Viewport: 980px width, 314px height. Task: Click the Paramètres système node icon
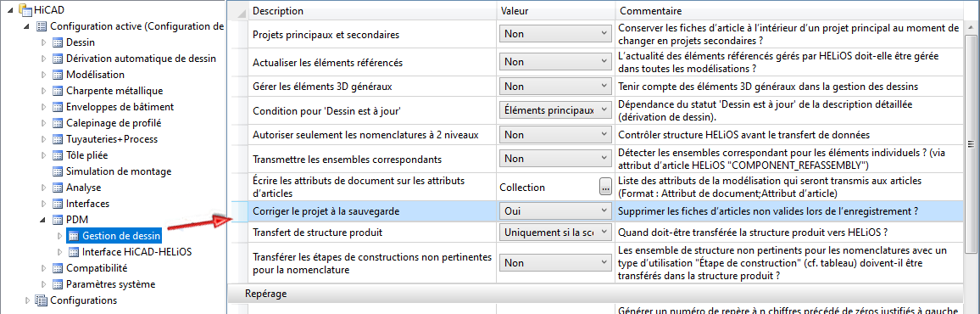58,284
